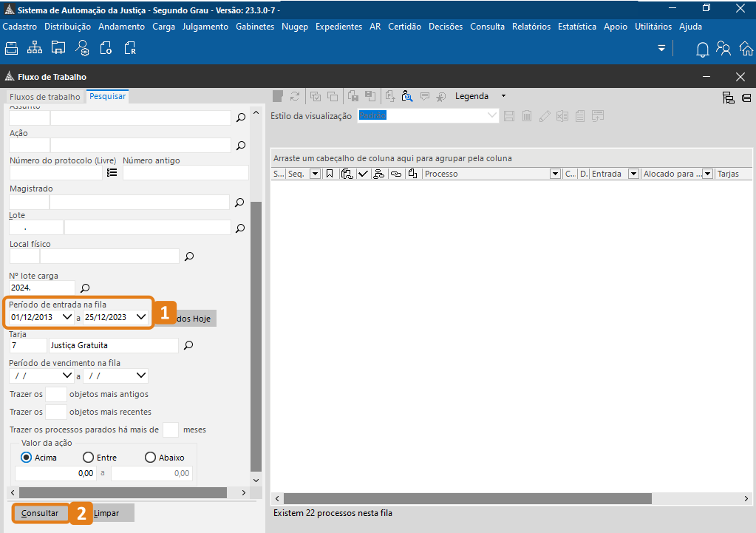Click the Local físico lookup magnifier
Image resolution: width=756 pixels, height=533 pixels.
pyautogui.click(x=189, y=256)
